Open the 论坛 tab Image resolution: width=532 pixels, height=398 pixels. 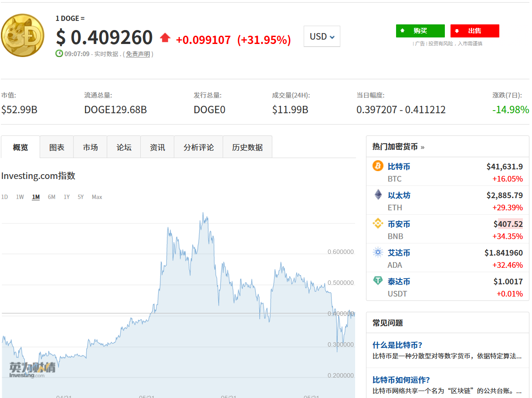(x=124, y=147)
